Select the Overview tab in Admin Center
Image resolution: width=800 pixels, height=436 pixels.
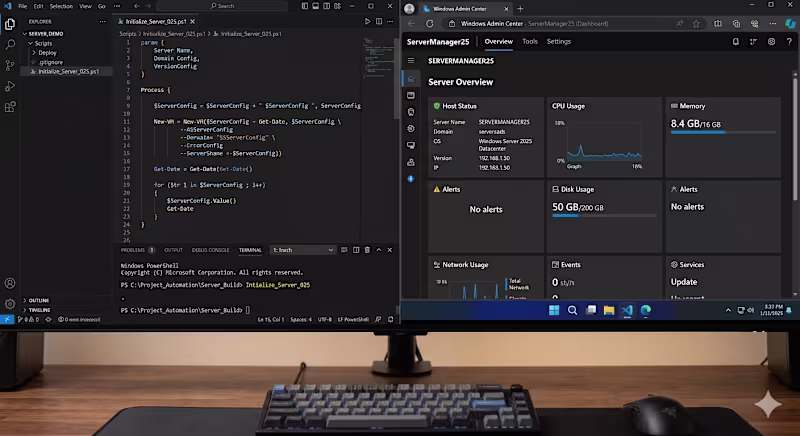coord(498,42)
